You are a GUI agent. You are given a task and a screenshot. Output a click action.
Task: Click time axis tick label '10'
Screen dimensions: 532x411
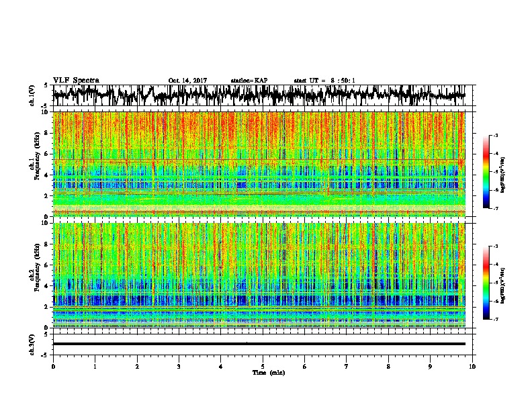472,367
